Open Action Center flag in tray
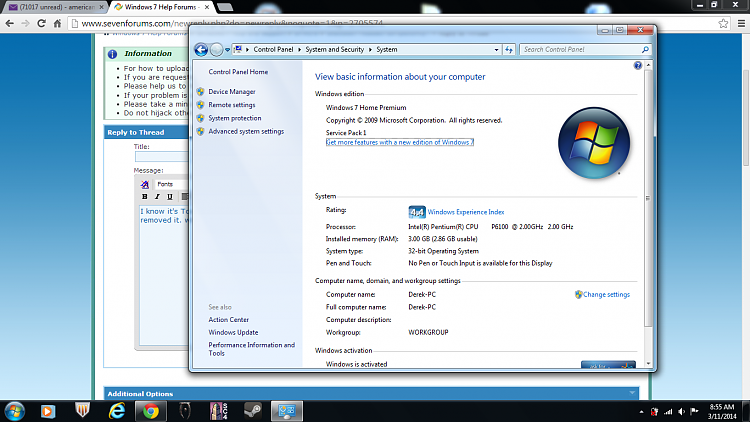The height and width of the screenshot is (422, 750). (x=695, y=411)
